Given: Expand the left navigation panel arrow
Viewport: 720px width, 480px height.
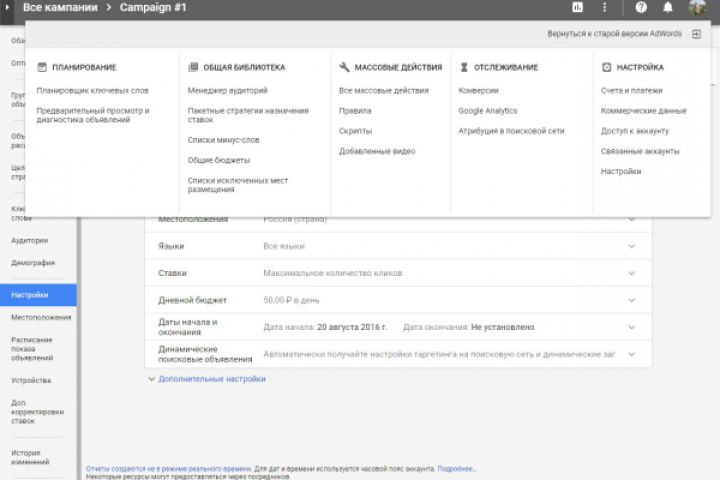Looking at the screenshot, I should pos(7,7).
